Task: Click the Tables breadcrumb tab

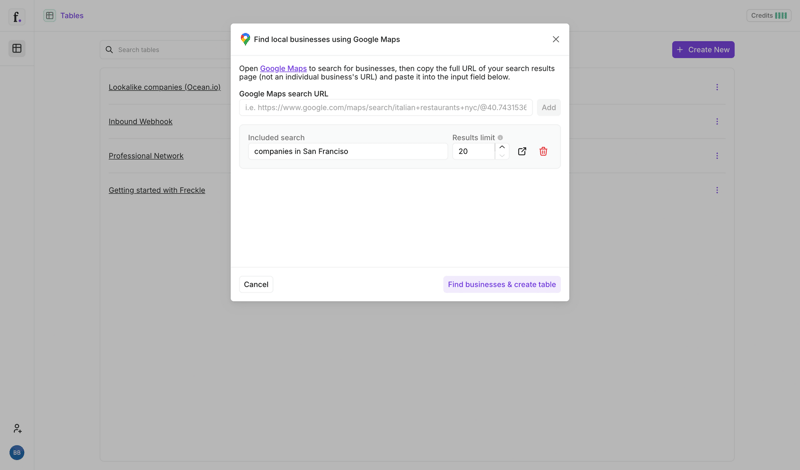Action: click(x=71, y=16)
